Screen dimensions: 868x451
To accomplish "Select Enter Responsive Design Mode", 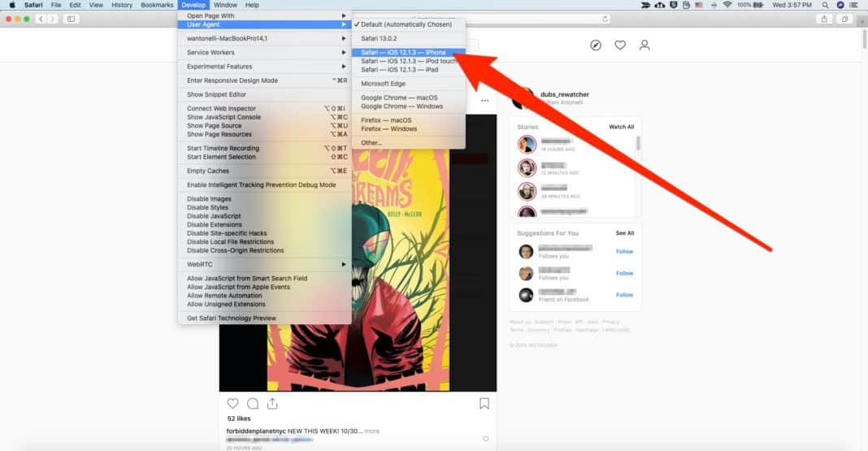I will coord(265,80).
